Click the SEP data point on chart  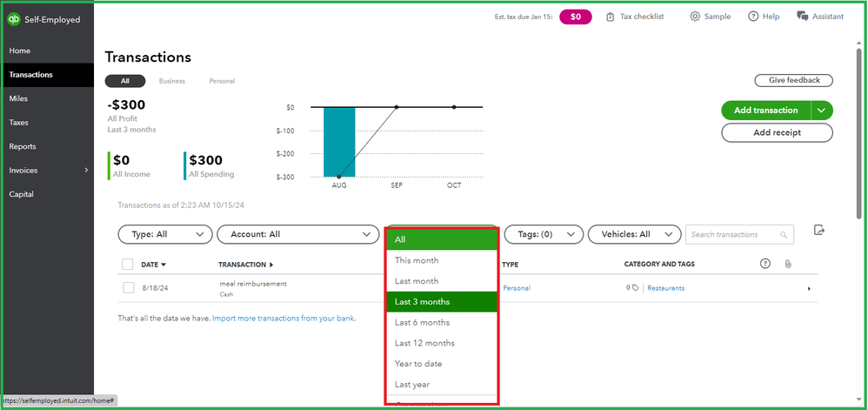click(x=397, y=107)
